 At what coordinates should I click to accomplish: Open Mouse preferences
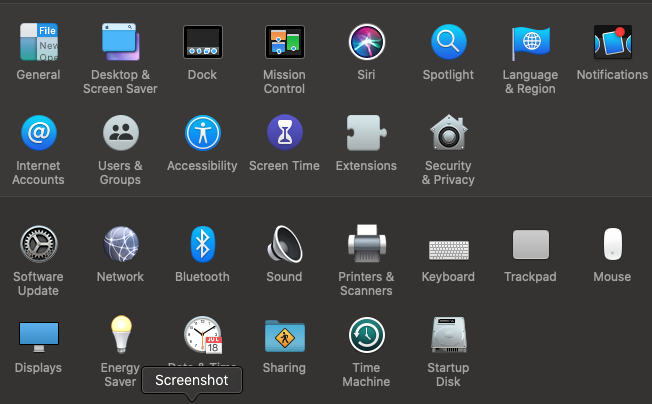[612, 244]
